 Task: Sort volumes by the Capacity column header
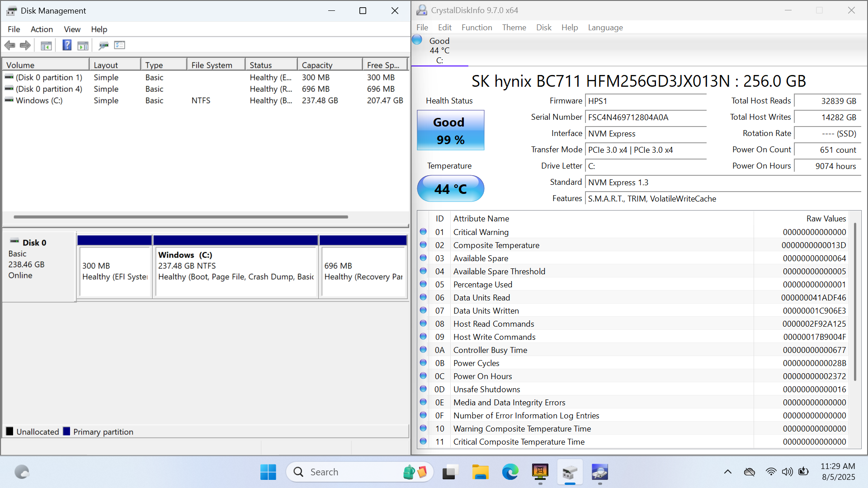click(x=329, y=65)
